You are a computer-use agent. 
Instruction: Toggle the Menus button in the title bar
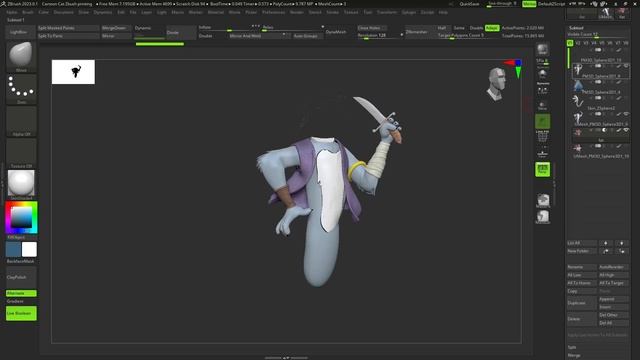tap(529, 4)
